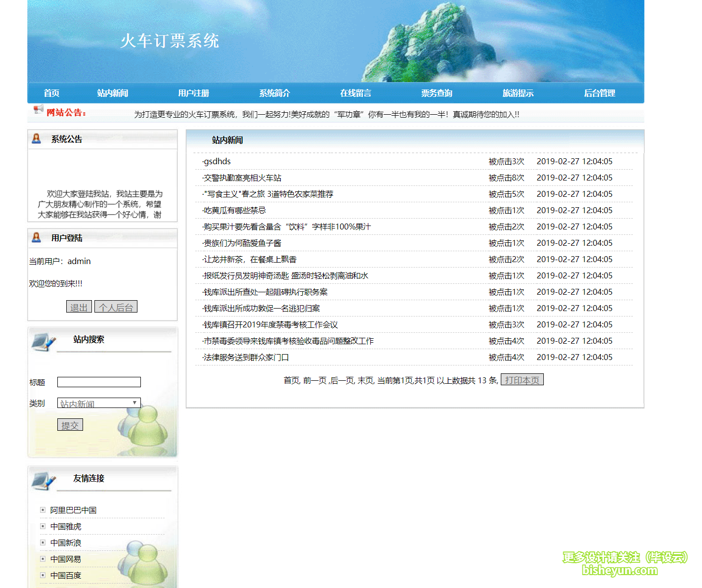The width and height of the screenshot is (702, 588).
Task: Open 在线留言 from the navigation bar
Action: point(355,92)
